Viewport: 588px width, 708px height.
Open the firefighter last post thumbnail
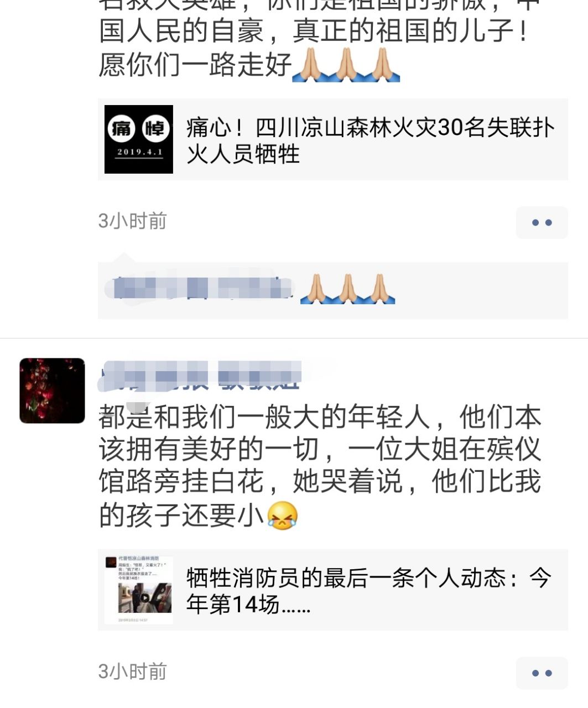click(139, 590)
